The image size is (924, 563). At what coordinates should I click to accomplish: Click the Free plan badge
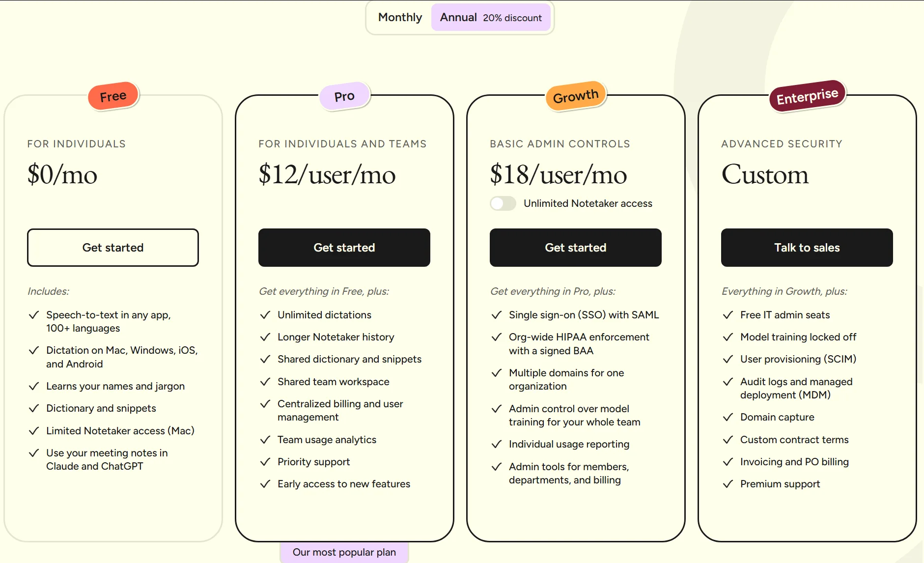pyautogui.click(x=113, y=96)
